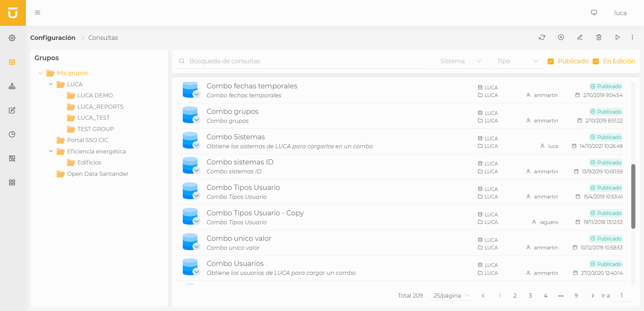Expand the Combo Sistemas database item chevron
The image size is (644, 311).
pos(197,145)
